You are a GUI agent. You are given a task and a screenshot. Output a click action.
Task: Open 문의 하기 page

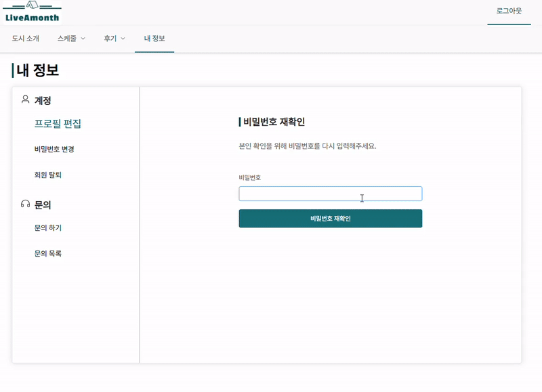(47, 227)
